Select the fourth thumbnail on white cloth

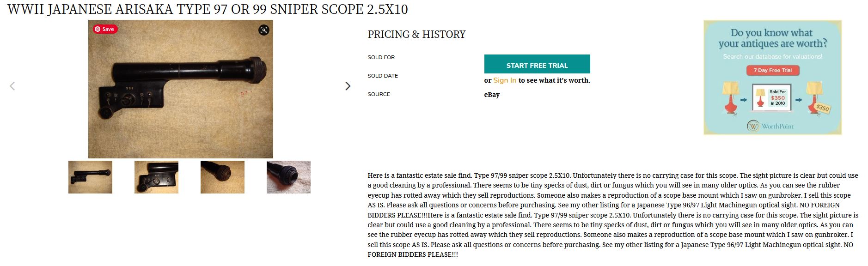pyautogui.click(x=288, y=177)
